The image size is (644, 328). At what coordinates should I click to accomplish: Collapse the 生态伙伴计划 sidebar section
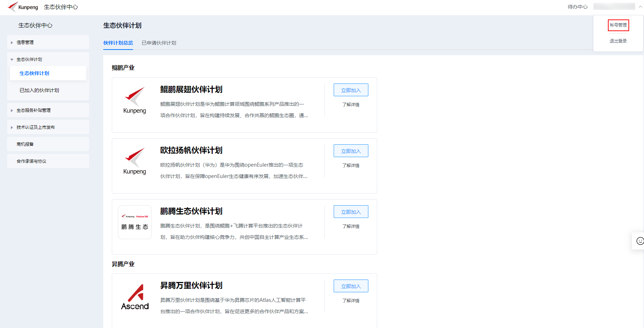(x=48, y=59)
